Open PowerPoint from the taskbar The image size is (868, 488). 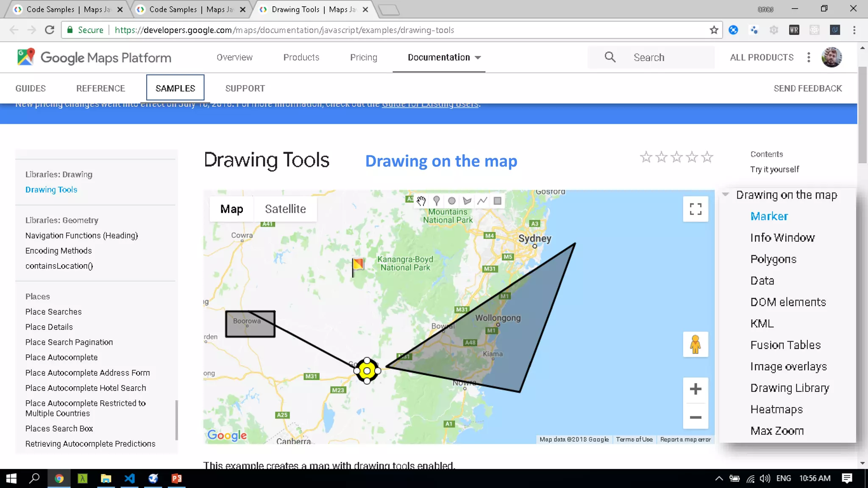pos(177,479)
